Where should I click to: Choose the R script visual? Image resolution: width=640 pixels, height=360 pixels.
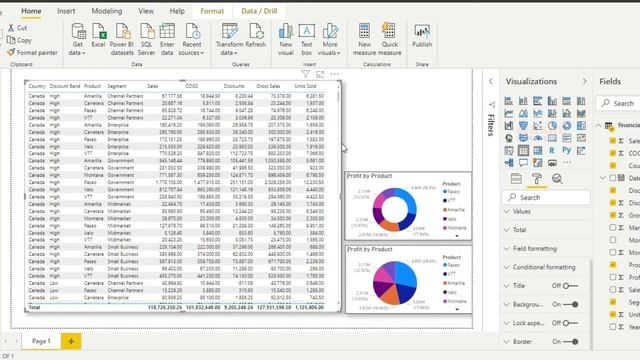(x=552, y=151)
